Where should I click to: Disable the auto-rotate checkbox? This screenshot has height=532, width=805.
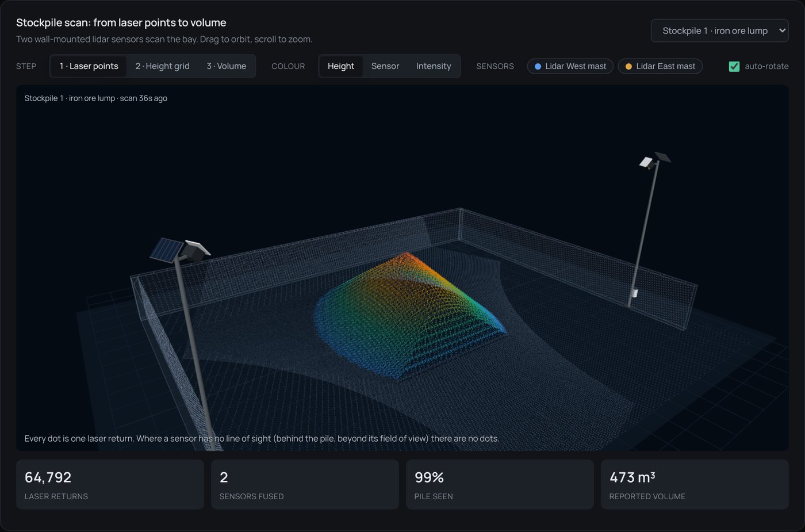(734, 66)
